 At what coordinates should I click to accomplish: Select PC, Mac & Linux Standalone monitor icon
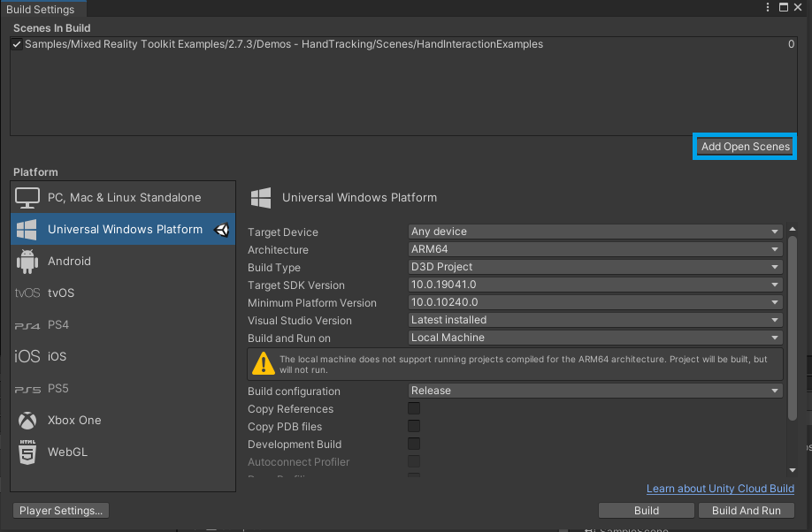pyautogui.click(x=27, y=198)
